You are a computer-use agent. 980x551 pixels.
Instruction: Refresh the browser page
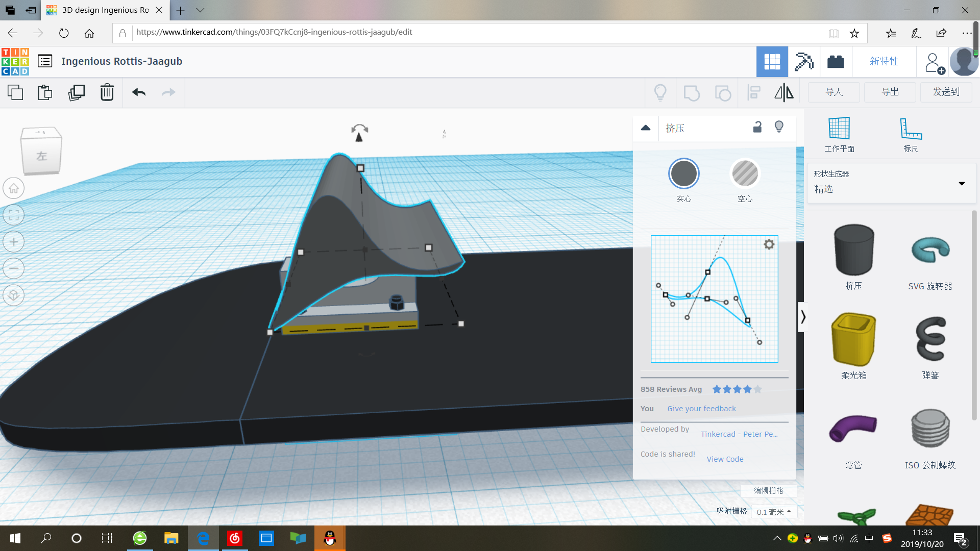64,33
